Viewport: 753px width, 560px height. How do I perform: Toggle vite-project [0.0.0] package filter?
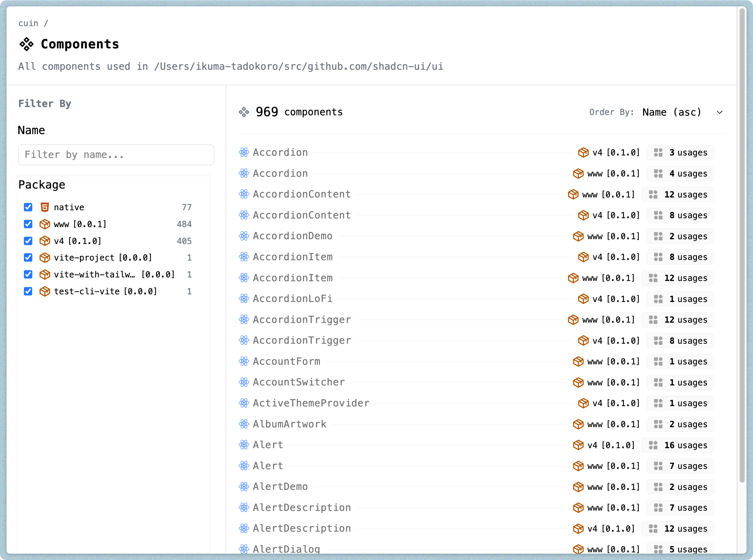[28, 258]
